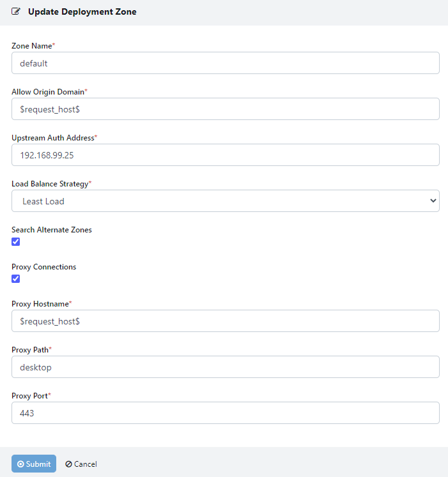Click the Search Alternate Zones label text
This screenshot has width=448, height=477.
52,230
